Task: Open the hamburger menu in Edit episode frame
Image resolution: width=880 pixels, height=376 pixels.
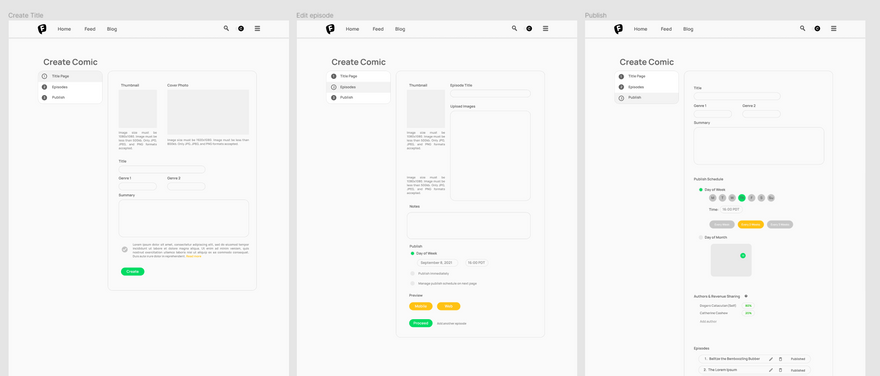Action: click(x=546, y=28)
